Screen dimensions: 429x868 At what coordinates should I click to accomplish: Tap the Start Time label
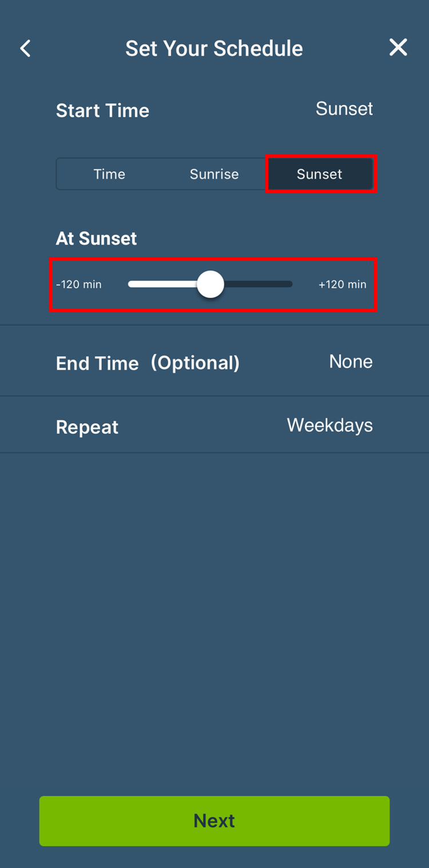click(102, 110)
